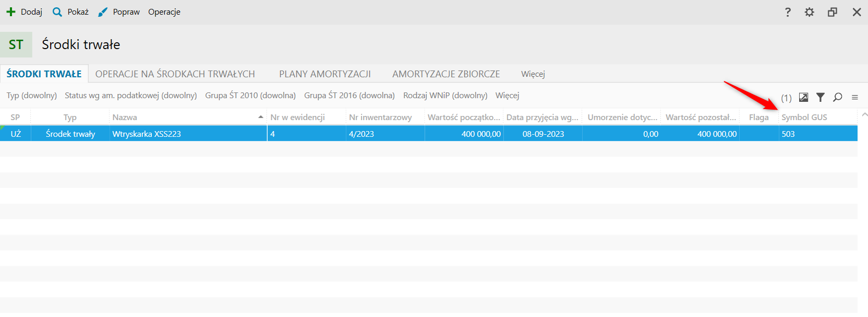Sort by Typ column header
Viewport: 868px width, 317px height.
pos(70,117)
